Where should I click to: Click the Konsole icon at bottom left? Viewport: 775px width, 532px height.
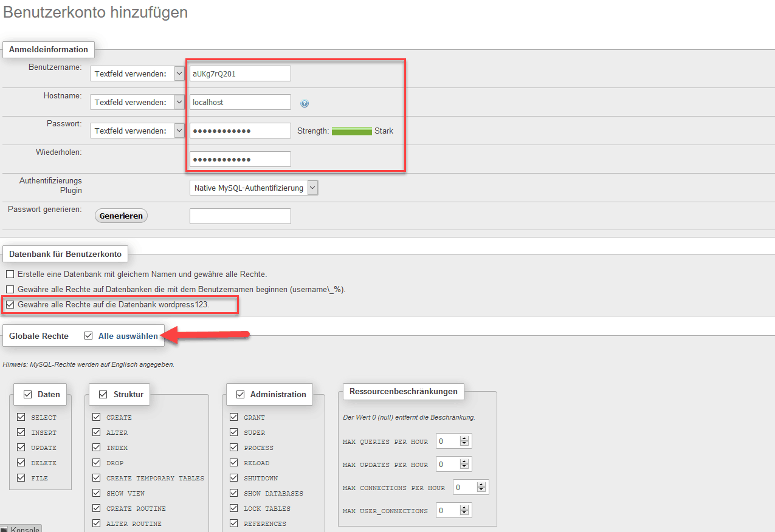tap(4, 530)
